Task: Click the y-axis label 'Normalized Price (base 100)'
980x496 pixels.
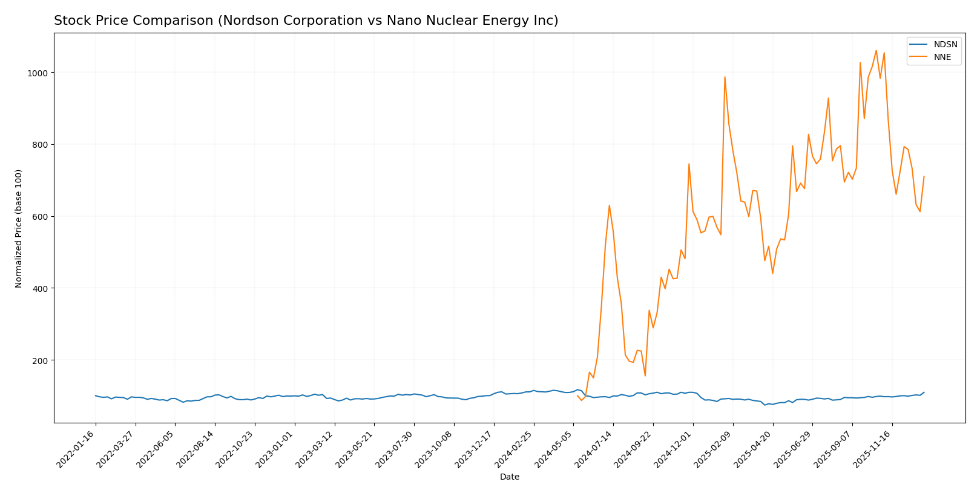Action: [19, 228]
